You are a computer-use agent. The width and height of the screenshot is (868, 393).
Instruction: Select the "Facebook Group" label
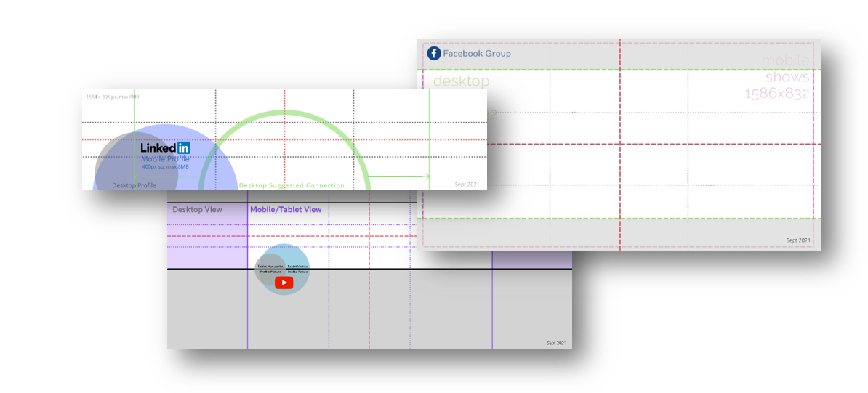(x=477, y=54)
